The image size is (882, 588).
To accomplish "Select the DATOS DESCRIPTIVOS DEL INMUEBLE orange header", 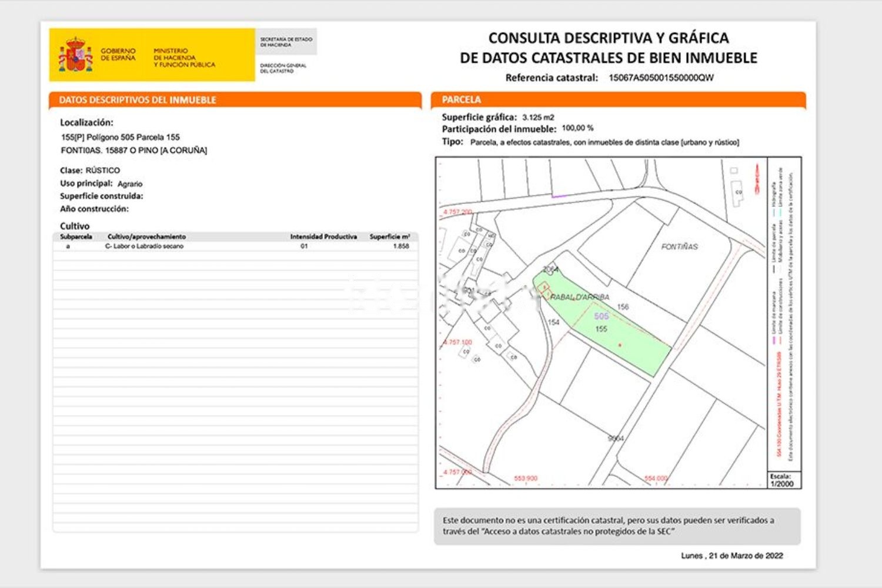I will pos(235,100).
